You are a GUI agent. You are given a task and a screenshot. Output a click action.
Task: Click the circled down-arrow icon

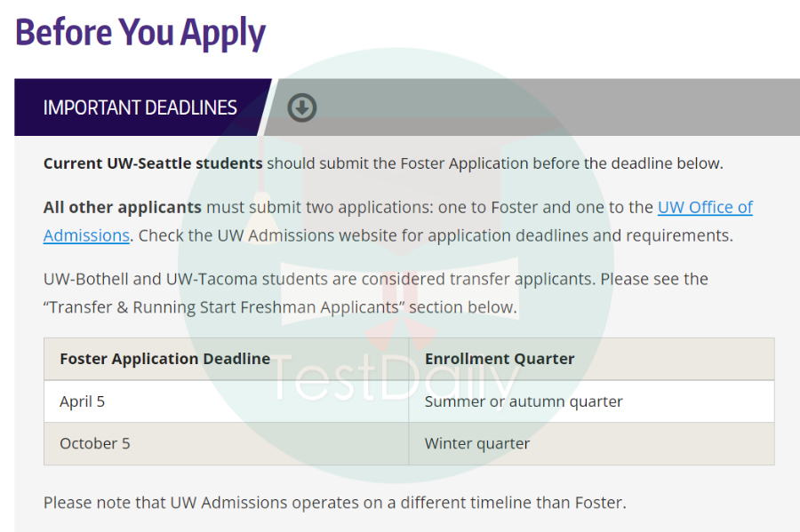302,107
